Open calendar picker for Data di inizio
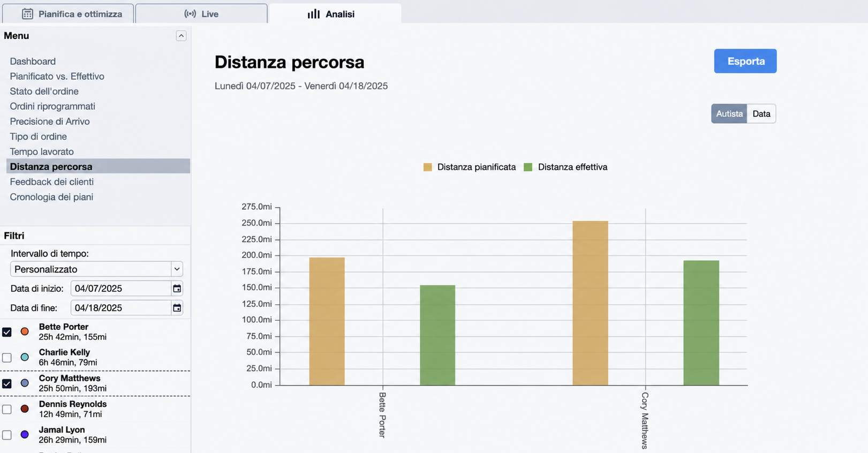Screen dimensions: 868x453 (x=177, y=289)
